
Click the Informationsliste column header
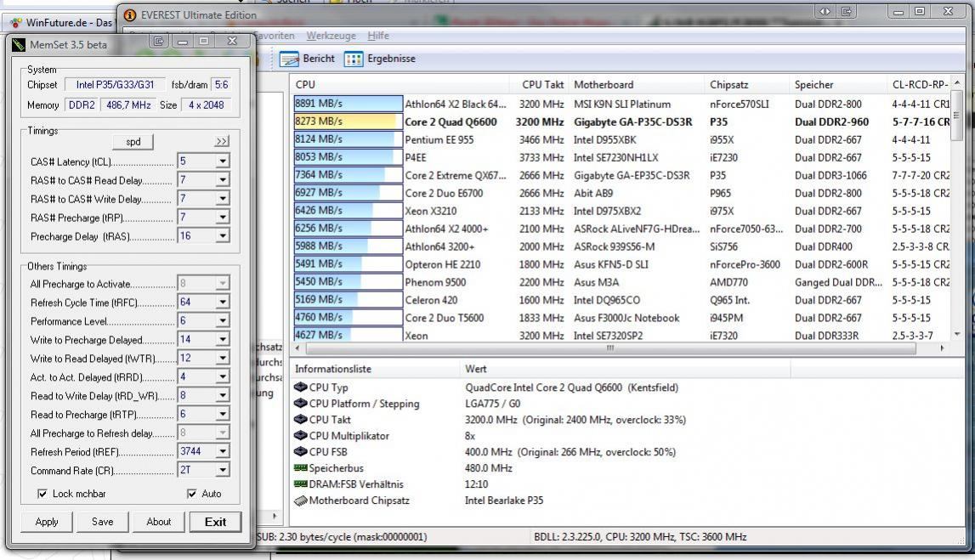point(375,369)
